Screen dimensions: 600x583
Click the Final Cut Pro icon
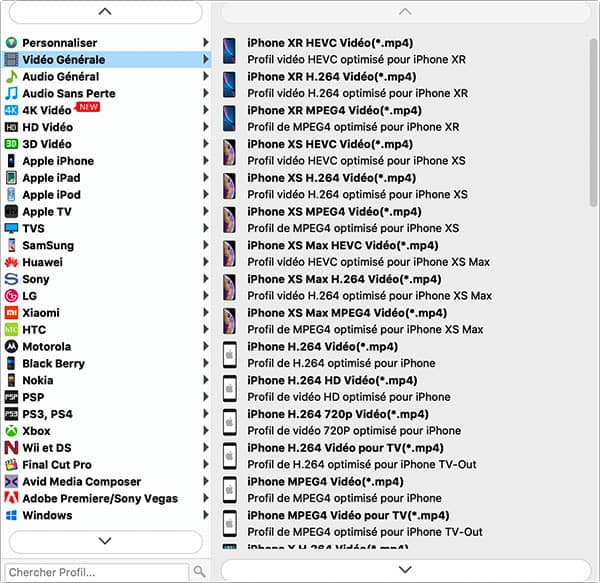[12, 465]
